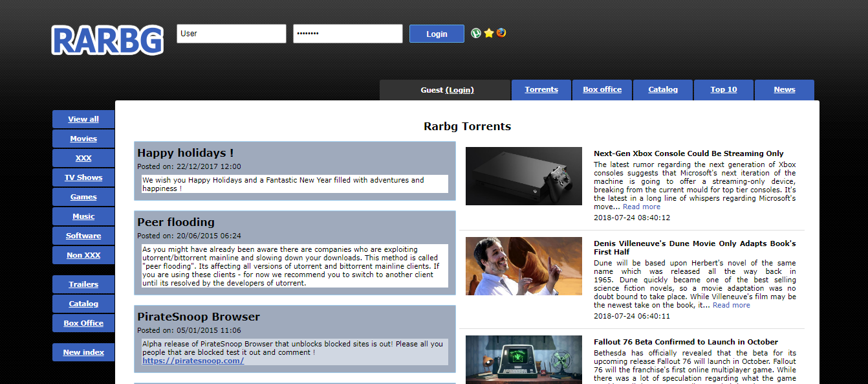Browse the Movies category in the sidebar
Image resolution: width=868 pixels, height=384 pixels.
pyautogui.click(x=83, y=139)
